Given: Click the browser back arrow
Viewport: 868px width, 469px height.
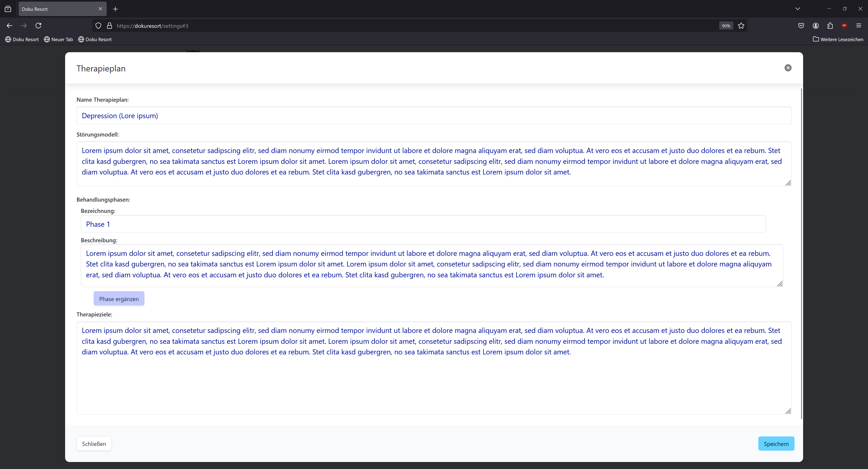Looking at the screenshot, I should click(x=9, y=26).
